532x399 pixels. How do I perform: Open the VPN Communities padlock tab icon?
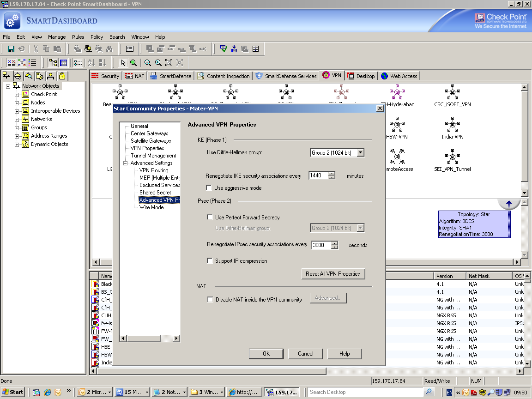click(x=62, y=76)
